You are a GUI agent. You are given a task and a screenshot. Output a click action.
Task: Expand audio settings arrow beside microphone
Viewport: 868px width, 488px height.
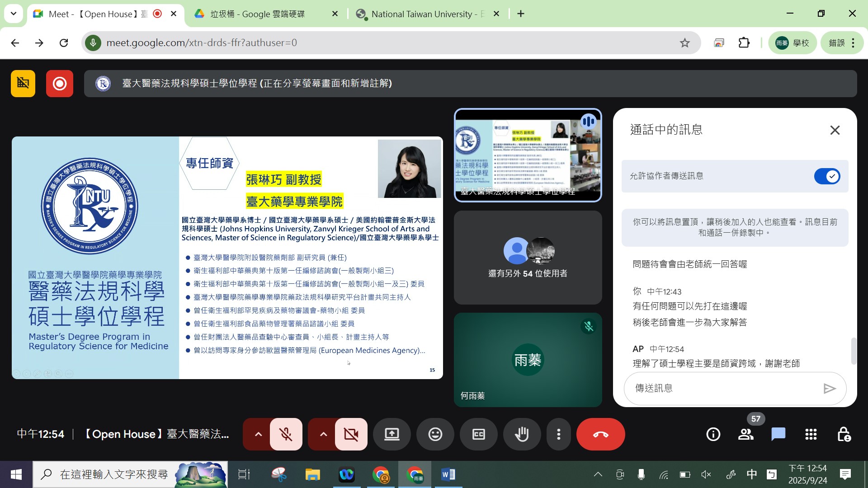pyautogui.click(x=258, y=434)
